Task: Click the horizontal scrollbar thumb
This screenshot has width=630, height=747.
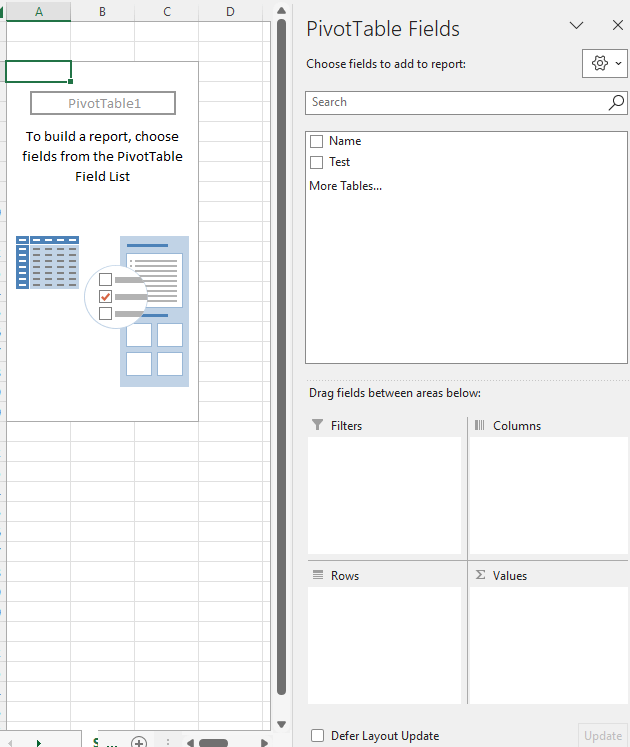Action: (x=213, y=743)
